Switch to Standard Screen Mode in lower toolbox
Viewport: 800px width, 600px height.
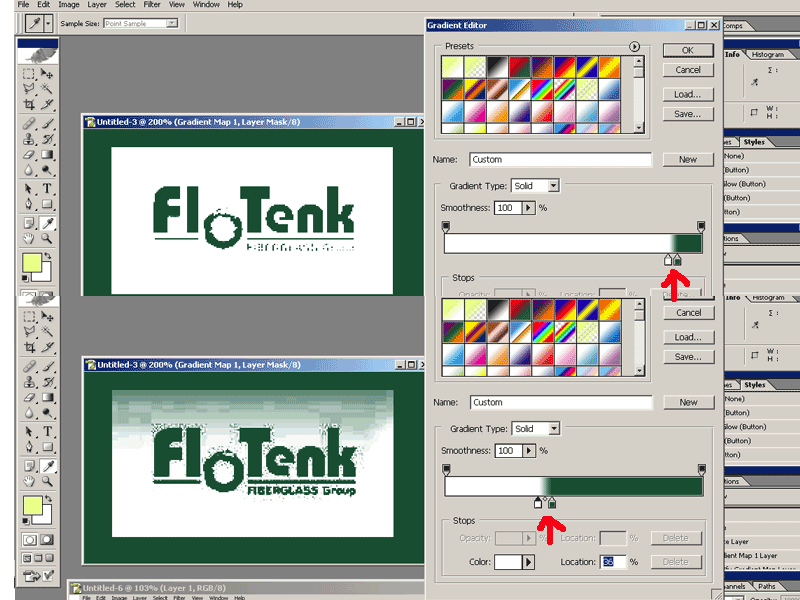[28, 558]
